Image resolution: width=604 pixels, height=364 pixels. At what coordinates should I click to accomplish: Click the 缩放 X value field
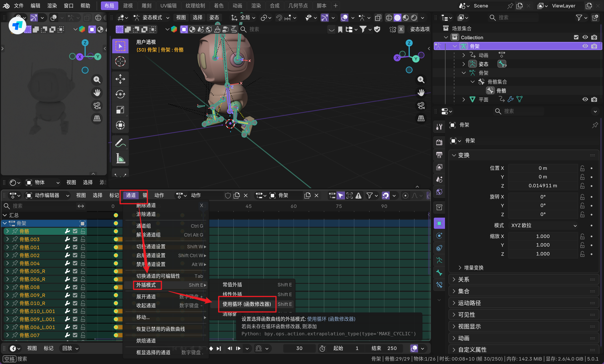(x=543, y=236)
